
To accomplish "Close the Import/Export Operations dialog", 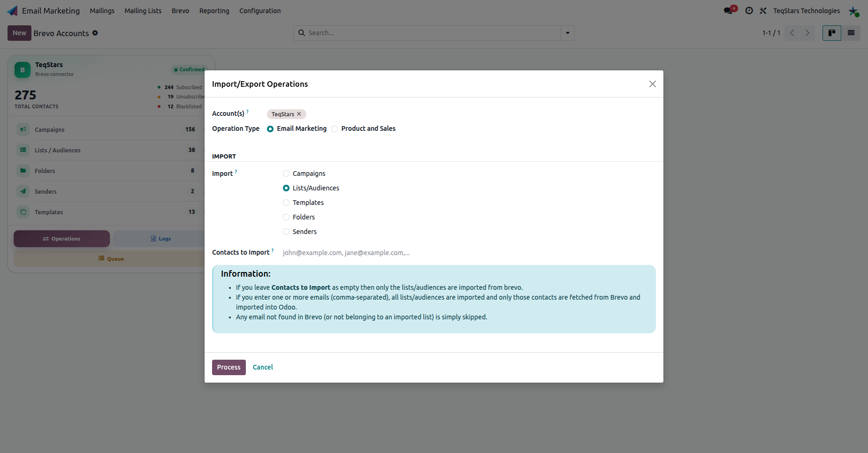I will click(653, 84).
